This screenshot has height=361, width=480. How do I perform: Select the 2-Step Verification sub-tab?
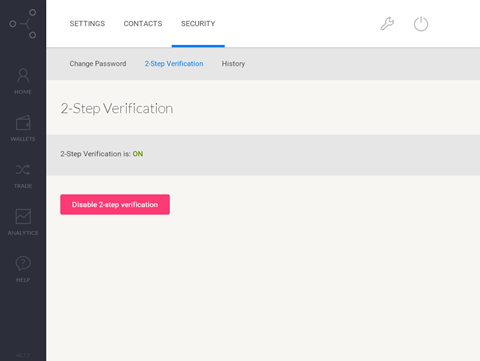[x=174, y=64]
